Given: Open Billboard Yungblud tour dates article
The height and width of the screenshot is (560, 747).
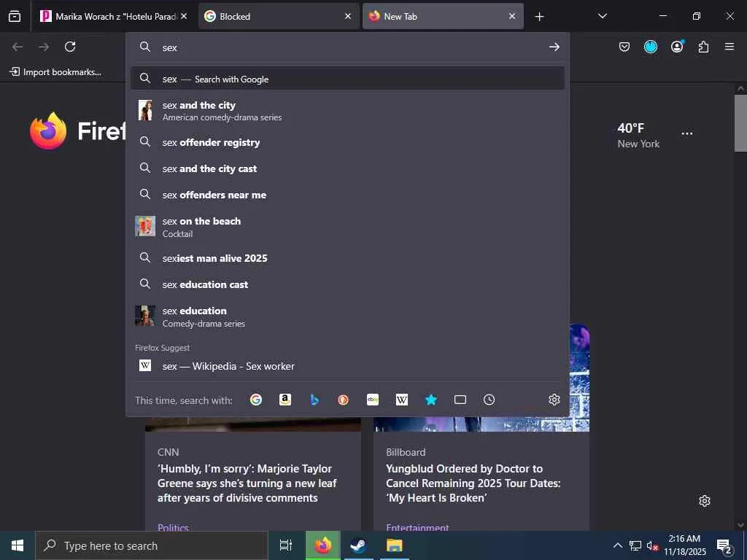Looking at the screenshot, I should pyautogui.click(x=473, y=483).
